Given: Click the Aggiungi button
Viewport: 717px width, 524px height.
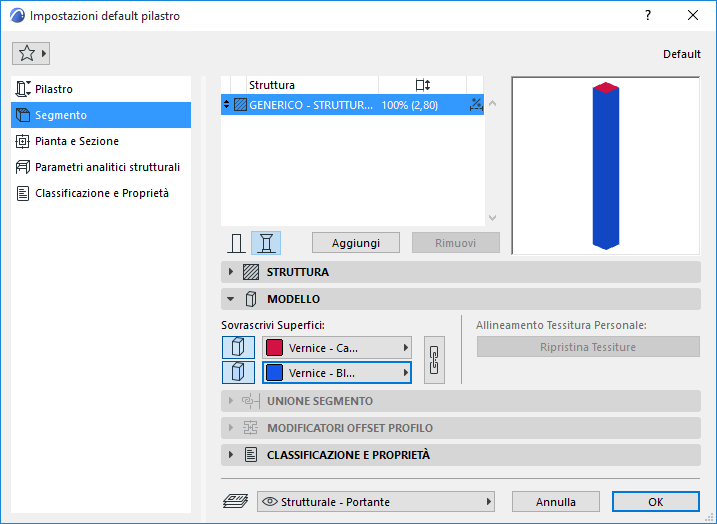Looking at the screenshot, I should tap(356, 243).
